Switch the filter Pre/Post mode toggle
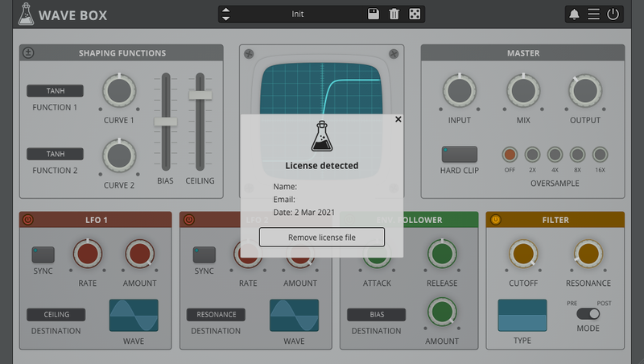 (x=588, y=314)
